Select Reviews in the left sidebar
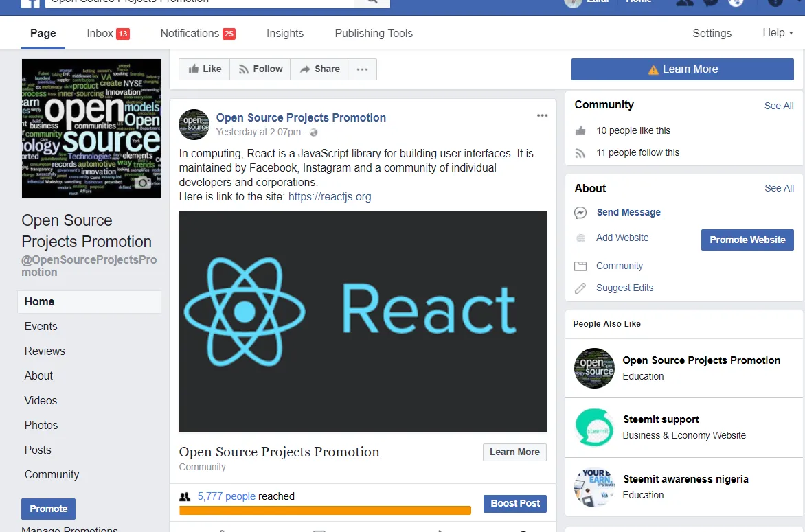The width and height of the screenshot is (805, 532). [x=45, y=351]
